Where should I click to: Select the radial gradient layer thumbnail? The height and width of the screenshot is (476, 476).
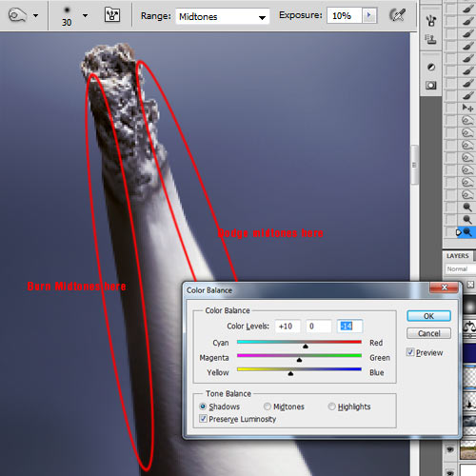469,307
